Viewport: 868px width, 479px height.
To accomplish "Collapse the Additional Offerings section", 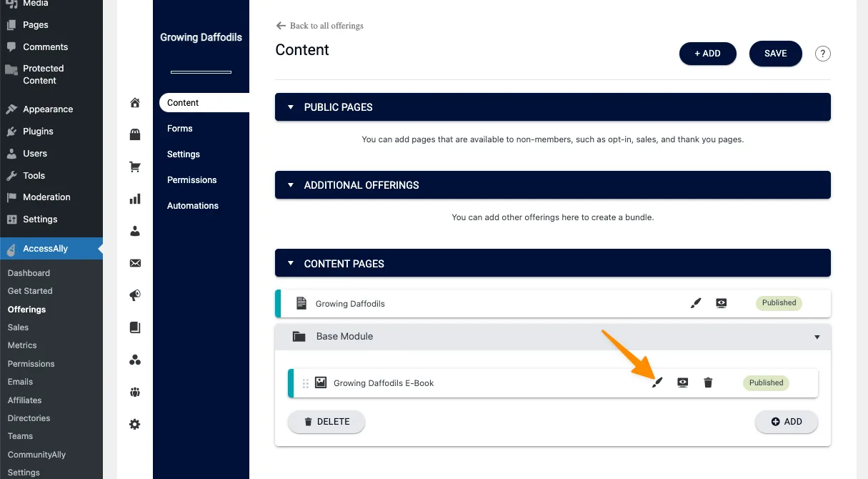I will (291, 185).
